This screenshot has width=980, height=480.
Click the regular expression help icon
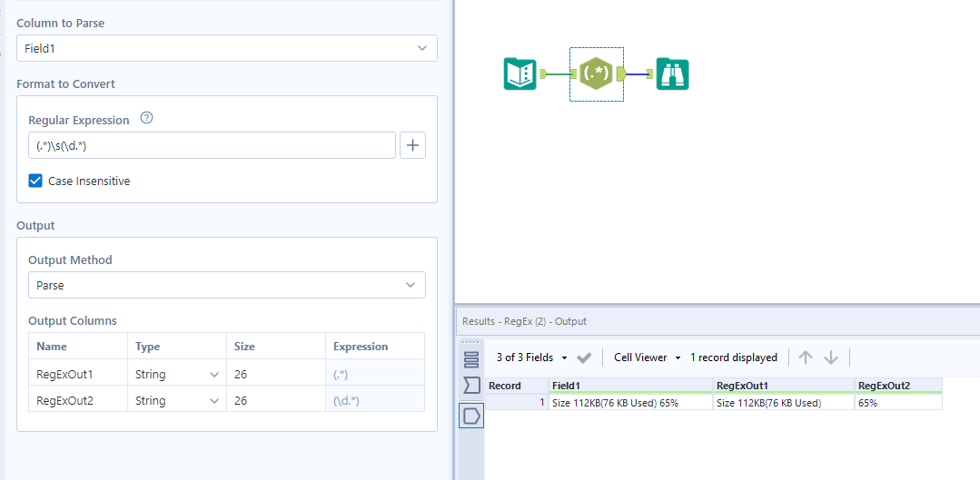(147, 119)
